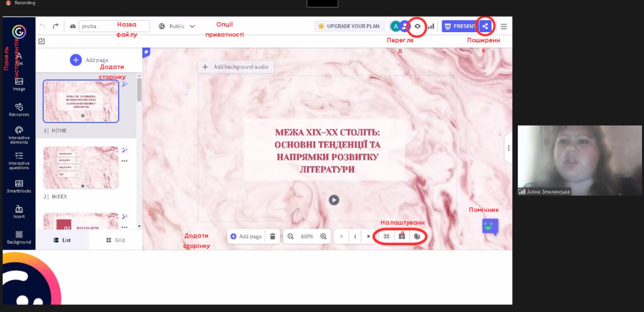Click the redo arrow
Viewport: 644px width, 312px height.
point(55,26)
